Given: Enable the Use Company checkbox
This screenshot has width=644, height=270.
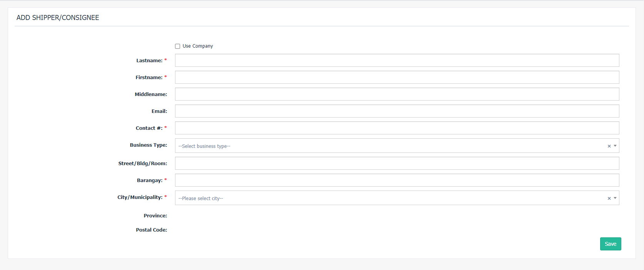Looking at the screenshot, I should (177, 46).
